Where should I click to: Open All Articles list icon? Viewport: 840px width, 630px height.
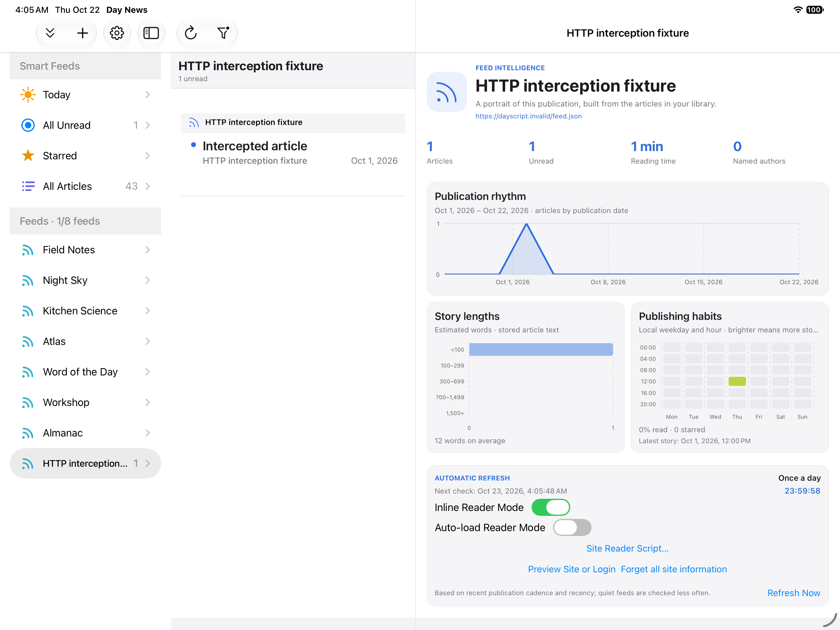tap(28, 186)
